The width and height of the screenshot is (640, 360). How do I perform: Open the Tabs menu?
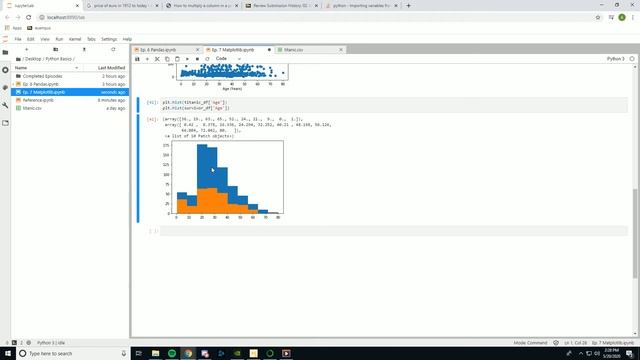point(91,39)
